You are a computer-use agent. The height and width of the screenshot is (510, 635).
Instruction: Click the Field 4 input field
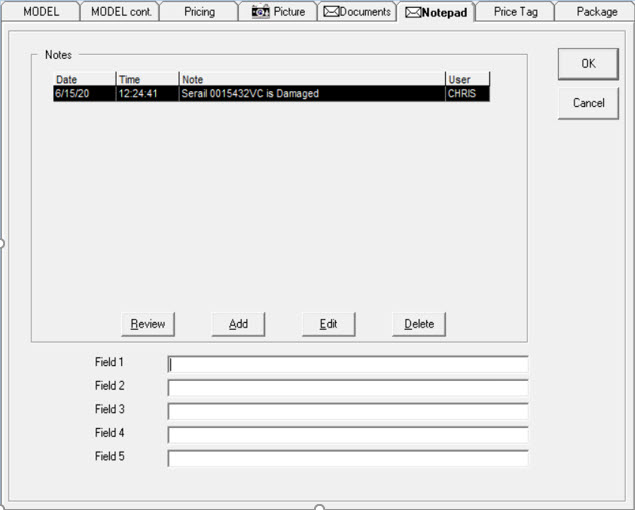pyautogui.click(x=348, y=435)
